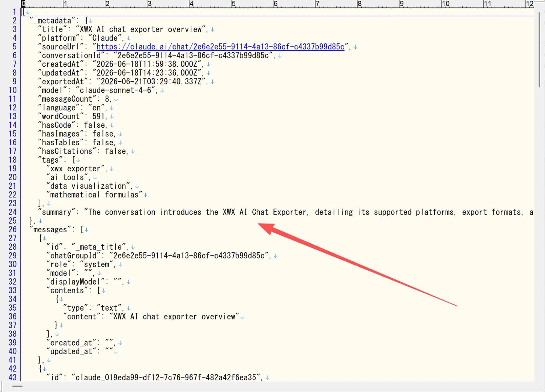545x392 pixels.
Task: Click the content value on line 36
Action: 174,317
